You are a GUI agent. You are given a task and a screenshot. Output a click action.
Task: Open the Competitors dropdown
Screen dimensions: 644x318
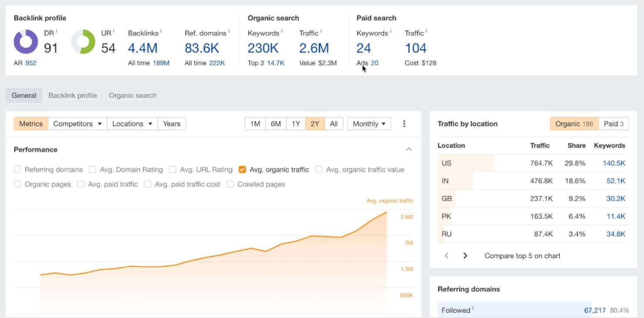[x=77, y=124]
